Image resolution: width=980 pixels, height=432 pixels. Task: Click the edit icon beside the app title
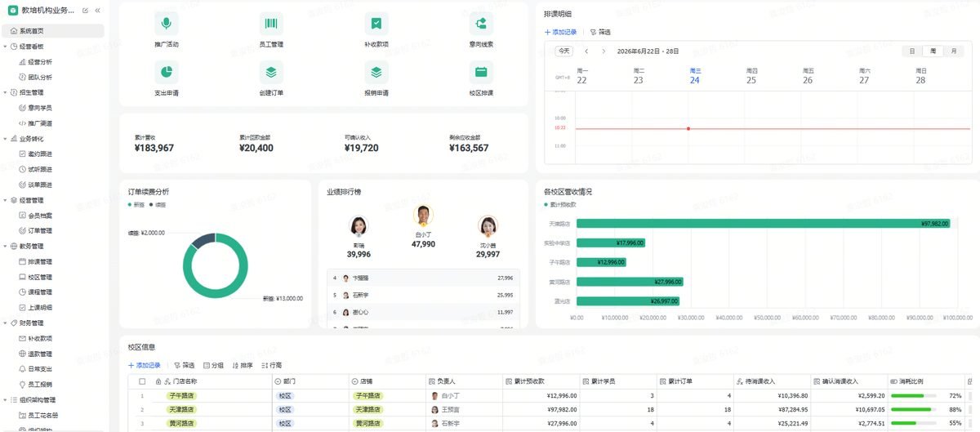86,11
